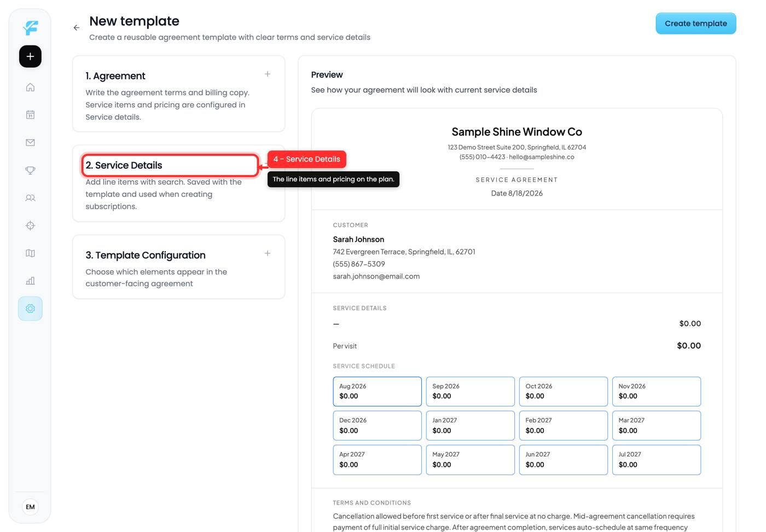Open the customers people icon
This screenshot has height=532, width=766.
tap(30, 198)
